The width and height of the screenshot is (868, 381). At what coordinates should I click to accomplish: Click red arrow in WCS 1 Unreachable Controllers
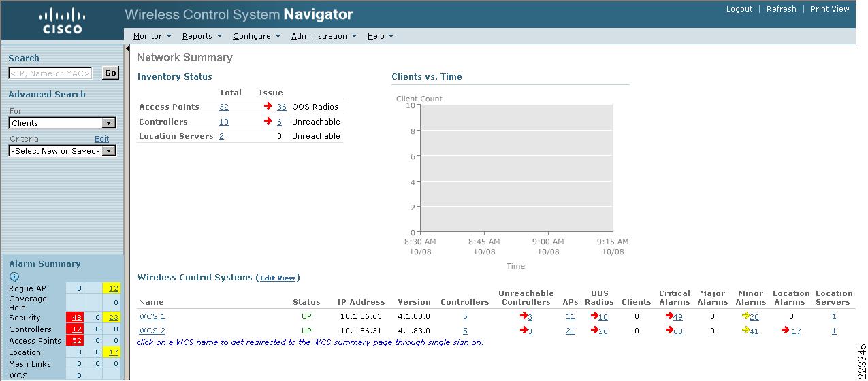tap(524, 316)
